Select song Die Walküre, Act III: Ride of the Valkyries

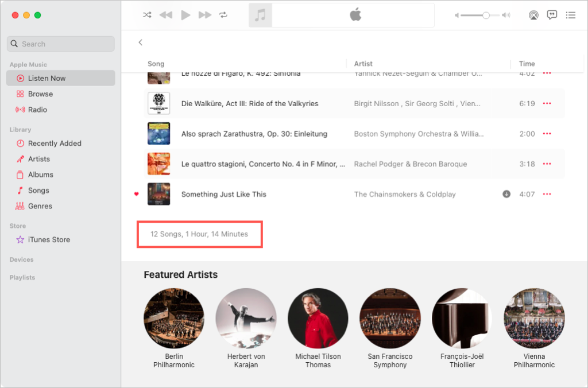coord(250,104)
